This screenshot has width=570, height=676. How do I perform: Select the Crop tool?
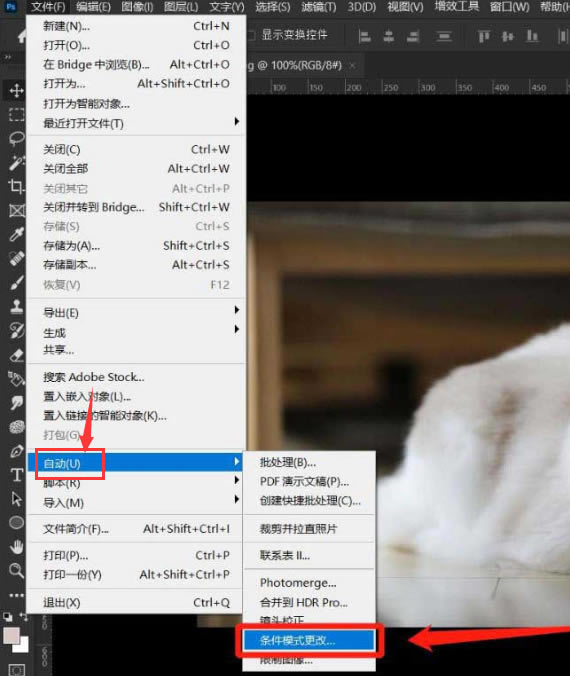(x=16, y=186)
